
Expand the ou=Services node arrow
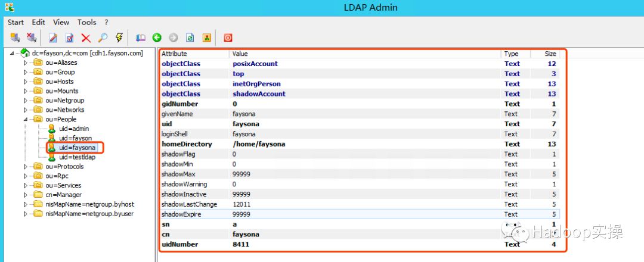[x=26, y=185]
